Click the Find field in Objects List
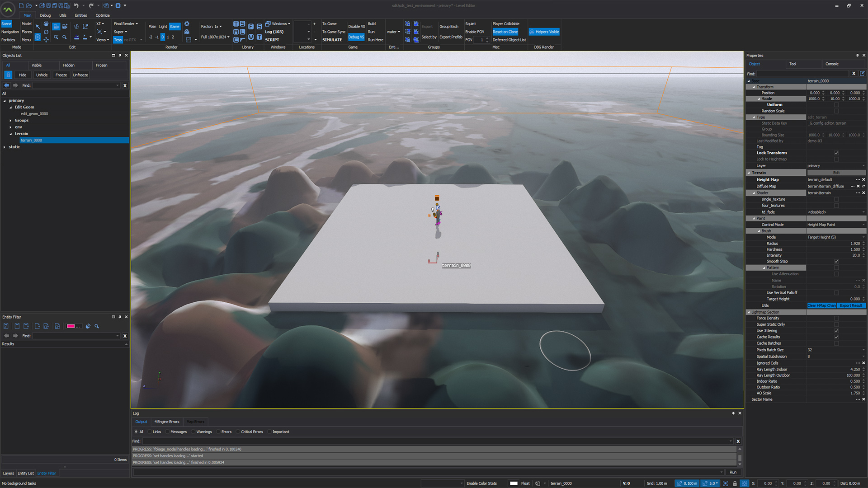This screenshot has height=488, width=868. point(75,85)
